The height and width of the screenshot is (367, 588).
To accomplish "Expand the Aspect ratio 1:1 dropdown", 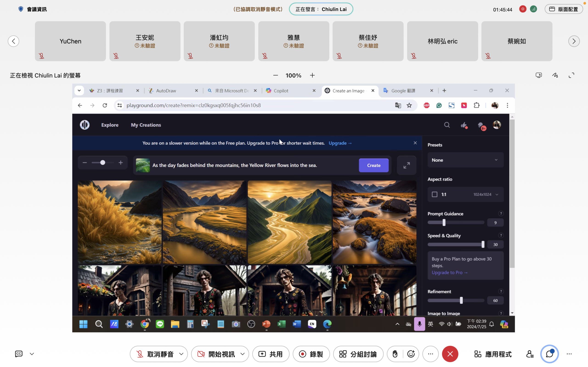I will tap(465, 195).
